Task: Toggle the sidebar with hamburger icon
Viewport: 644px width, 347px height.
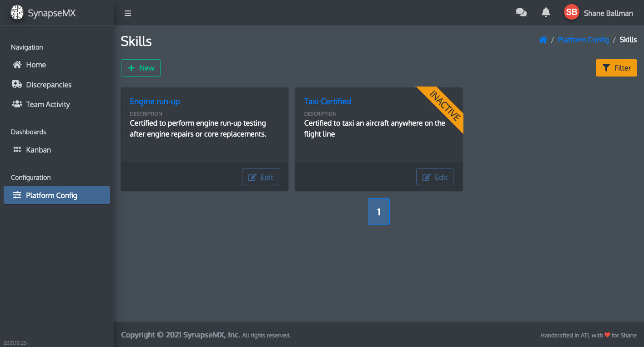Action: click(x=128, y=13)
